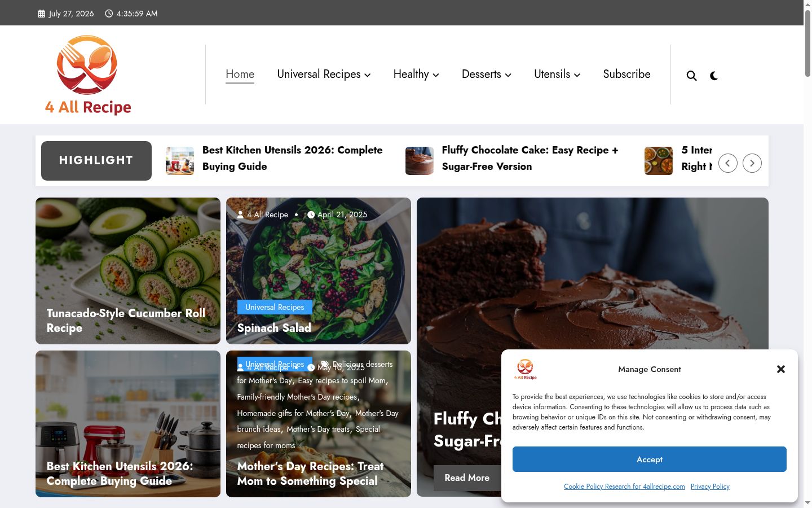The height and width of the screenshot is (508, 812).
Task: Open the Utensils menu label
Action: click(x=552, y=75)
